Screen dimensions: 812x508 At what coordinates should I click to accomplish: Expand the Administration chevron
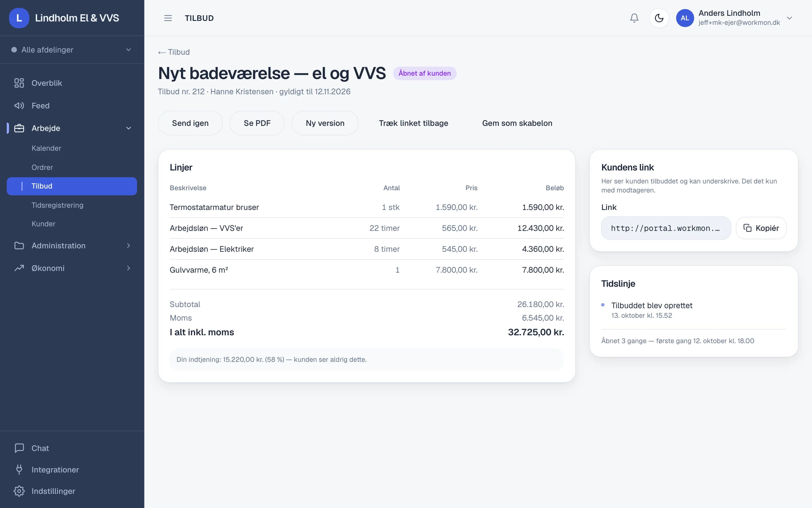pos(129,246)
